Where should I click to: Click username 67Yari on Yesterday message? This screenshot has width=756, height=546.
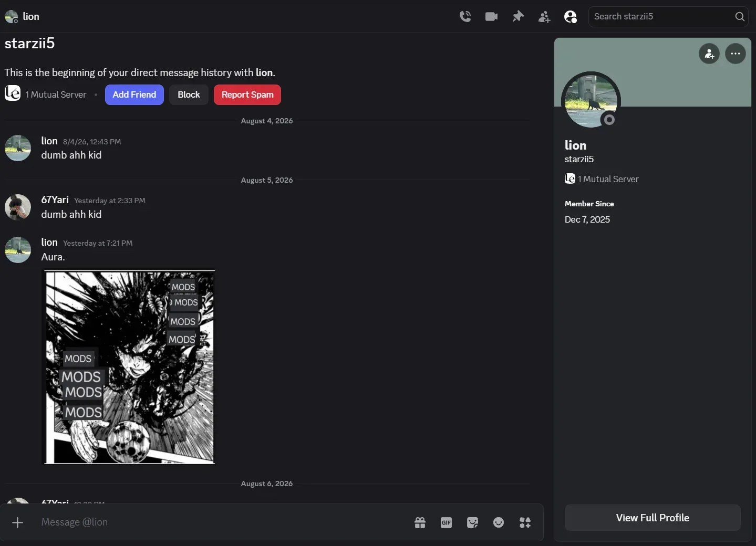tap(55, 200)
